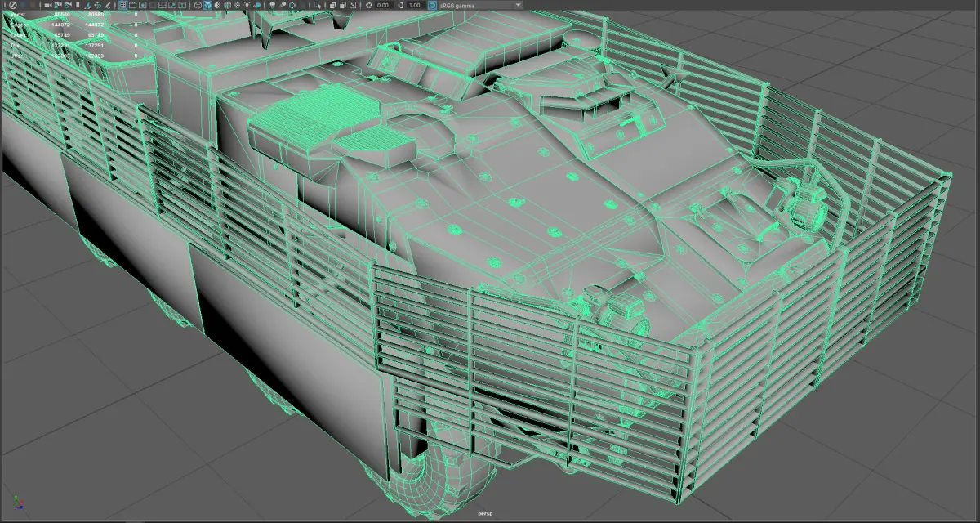980x523 pixels.
Task: Switch viewport to Wireframe shading
Action: coord(198,5)
